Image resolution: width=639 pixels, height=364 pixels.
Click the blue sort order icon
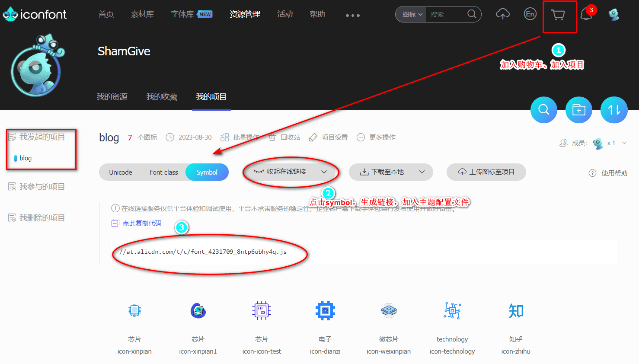pyautogui.click(x=613, y=110)
